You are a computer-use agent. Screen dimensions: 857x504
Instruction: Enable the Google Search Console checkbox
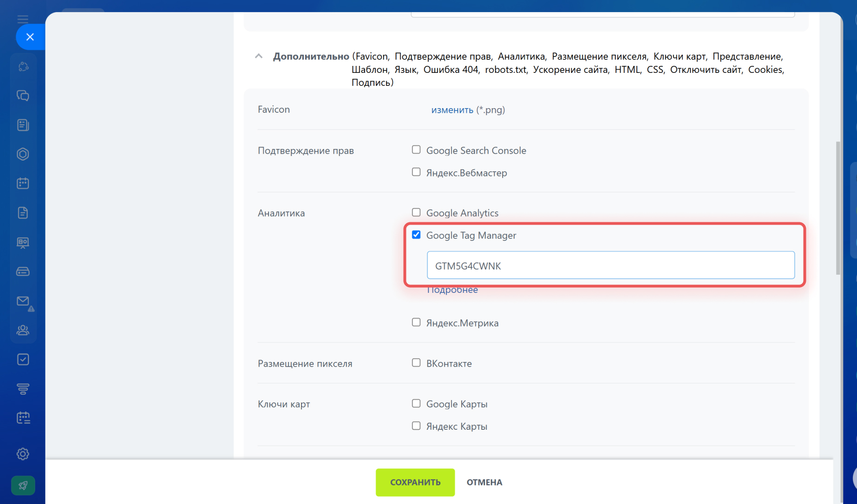coord(416,150)
